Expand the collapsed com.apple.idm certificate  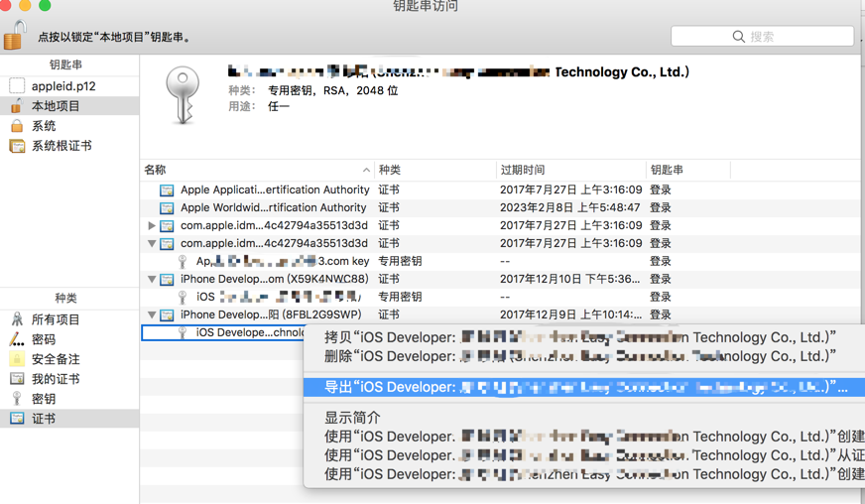pos(152,225)
